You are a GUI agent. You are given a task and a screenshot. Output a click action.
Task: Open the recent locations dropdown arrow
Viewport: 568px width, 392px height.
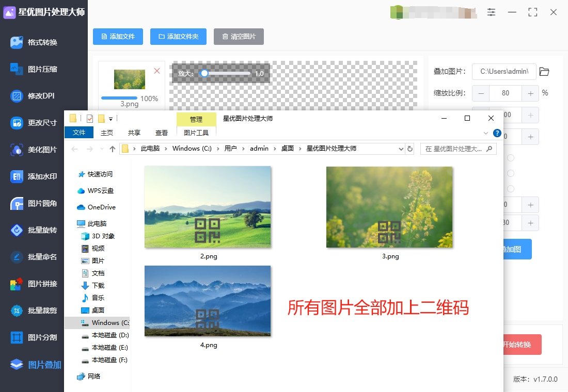pos(102,149)
